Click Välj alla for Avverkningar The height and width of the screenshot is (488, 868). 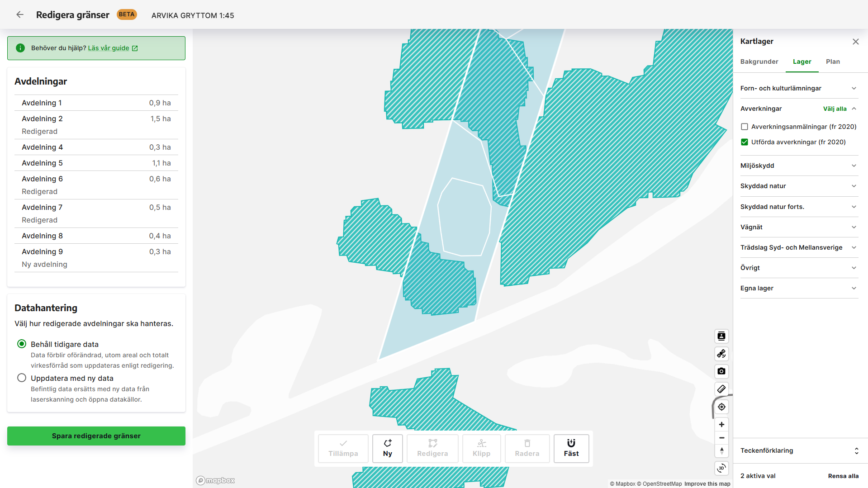coord(835,109)
